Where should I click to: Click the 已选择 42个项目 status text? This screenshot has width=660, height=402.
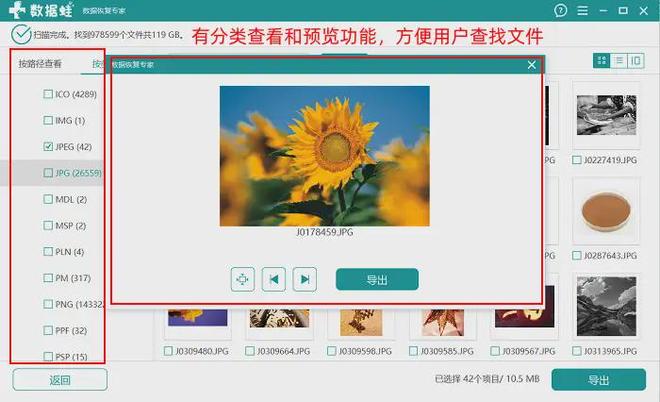pyautogui.click(x=487, y=379)
